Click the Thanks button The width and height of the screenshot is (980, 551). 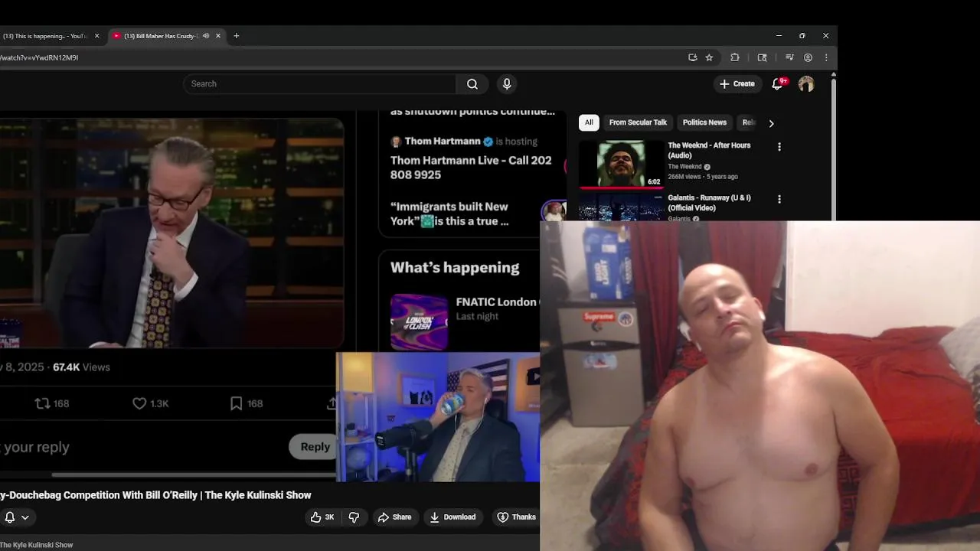(x=516, y=517)
